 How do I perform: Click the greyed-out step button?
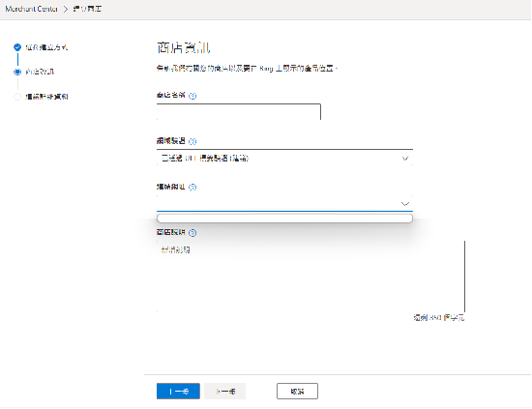coord(225,391)
